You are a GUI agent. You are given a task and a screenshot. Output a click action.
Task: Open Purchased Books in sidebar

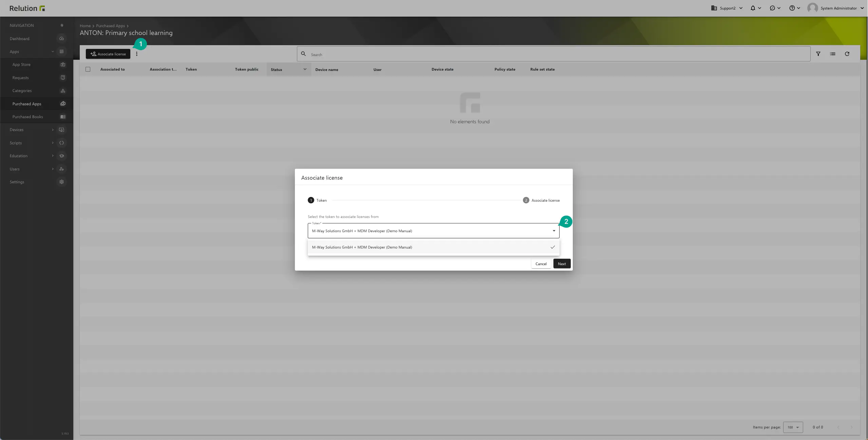click(x=28, y=117)
